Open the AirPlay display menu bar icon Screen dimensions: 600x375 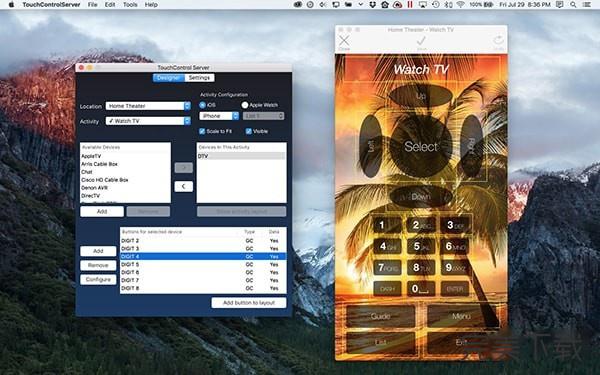point(423,5)
